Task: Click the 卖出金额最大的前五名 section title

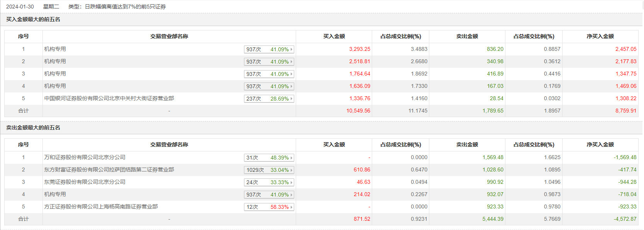Action: click(33, 128)
